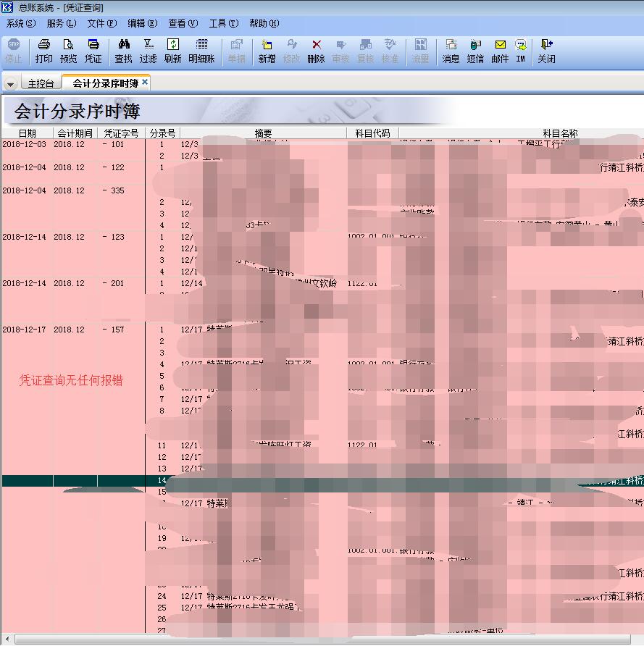Open the 文件(F) menu
Viewport: 644px width, 646px height.
click(x=101, y=23)
